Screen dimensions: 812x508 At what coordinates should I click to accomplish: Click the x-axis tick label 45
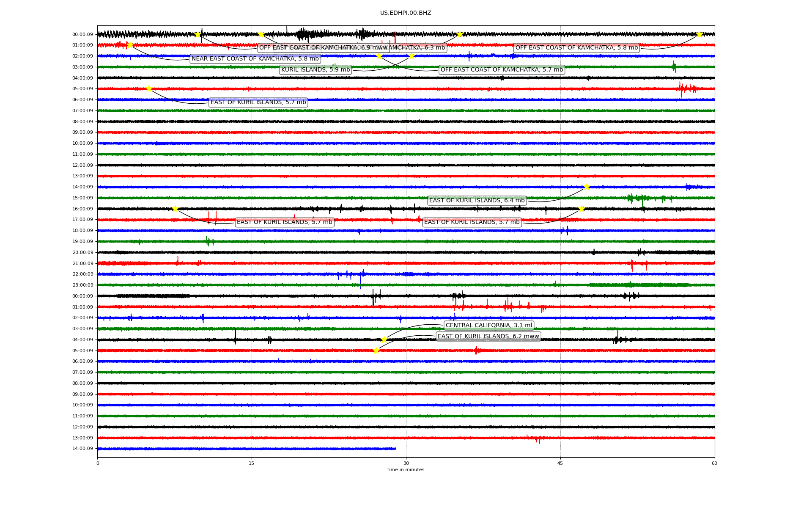(560, 463)
